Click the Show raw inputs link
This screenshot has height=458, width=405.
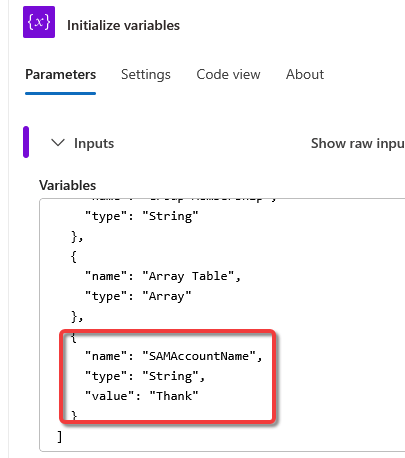pyautogui.click(x=358, y=143)
